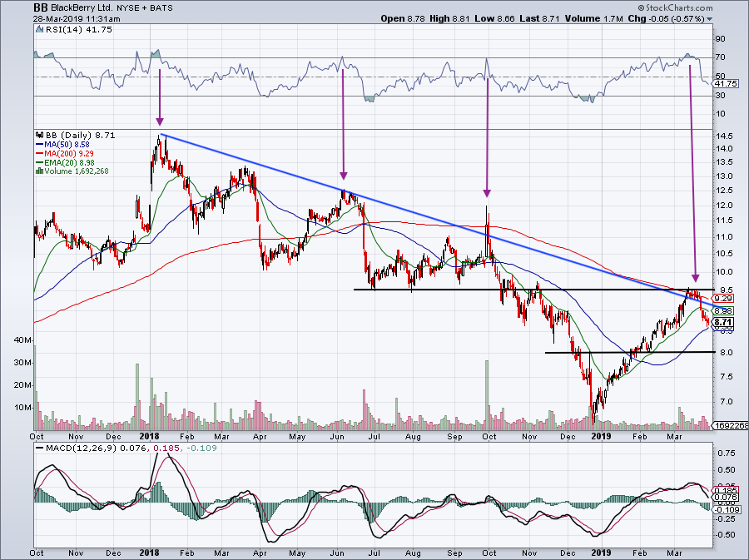Click the BB (Daily) 8.71 legend text

80,135
